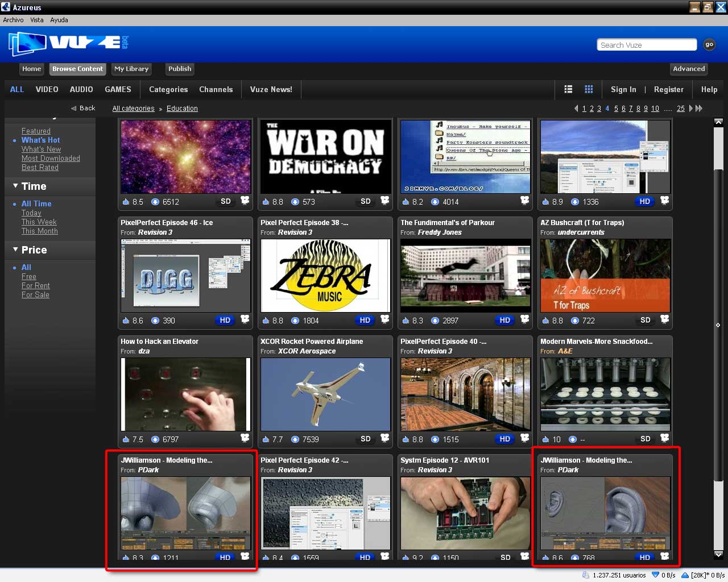Click video camera icon on Modern Marvels card
The height and width of the screenshot is (582, 728).
(x=665, y=438)
